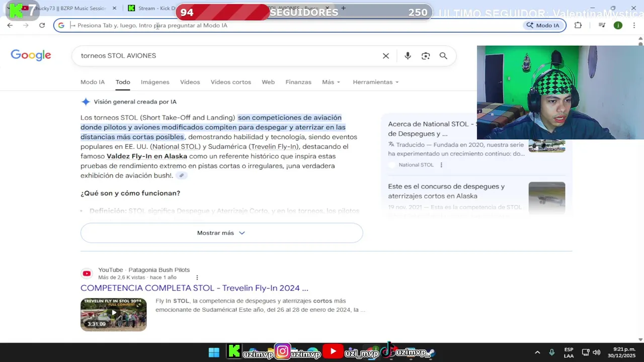The image size is (644, 362).
Task: Click the AI sparkle icon beside Visión general
Action: point(86,102)
